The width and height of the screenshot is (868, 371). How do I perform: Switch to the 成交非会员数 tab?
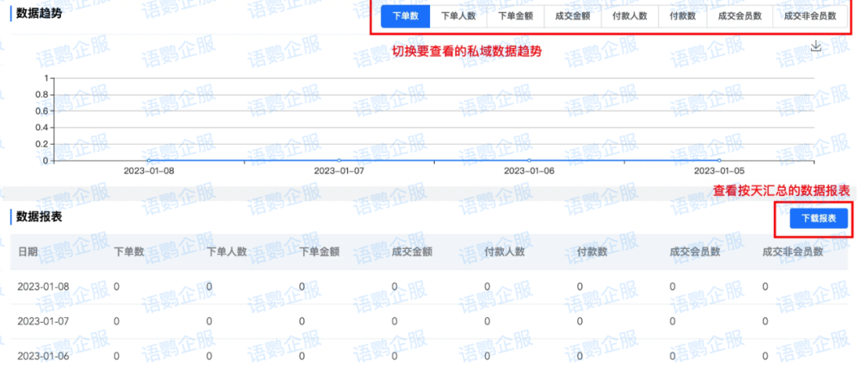809,16
